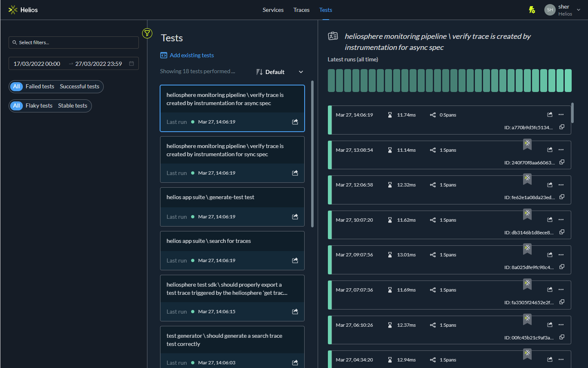Click the lightning bolt icon in header
Viewport: 588px width, 368px height.
click(x=532, y=10)
